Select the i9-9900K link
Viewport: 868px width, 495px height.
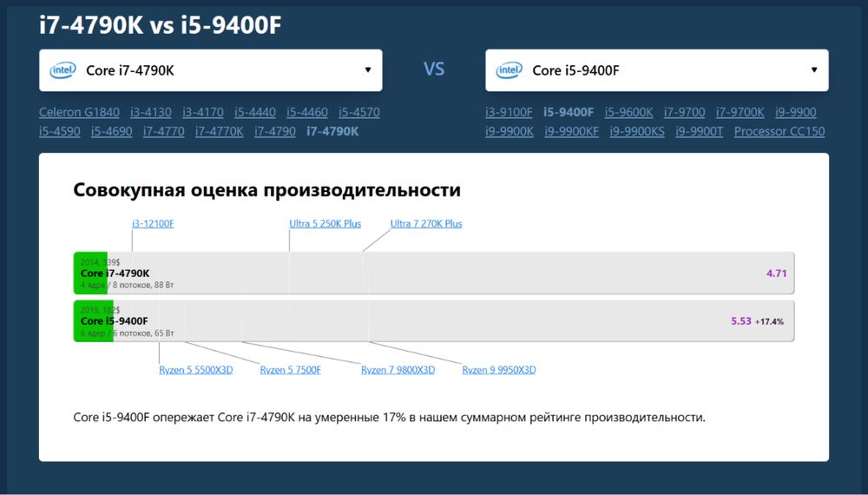pos(510,132)
